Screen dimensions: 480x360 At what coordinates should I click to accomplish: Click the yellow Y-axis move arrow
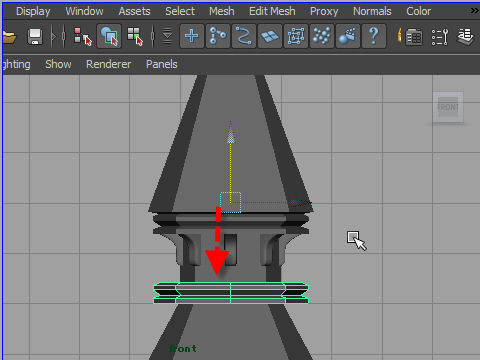point(231,133)
